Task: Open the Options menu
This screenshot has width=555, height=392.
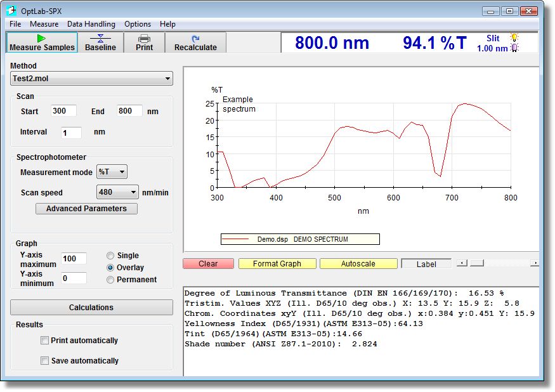Action: coord(137,24)
